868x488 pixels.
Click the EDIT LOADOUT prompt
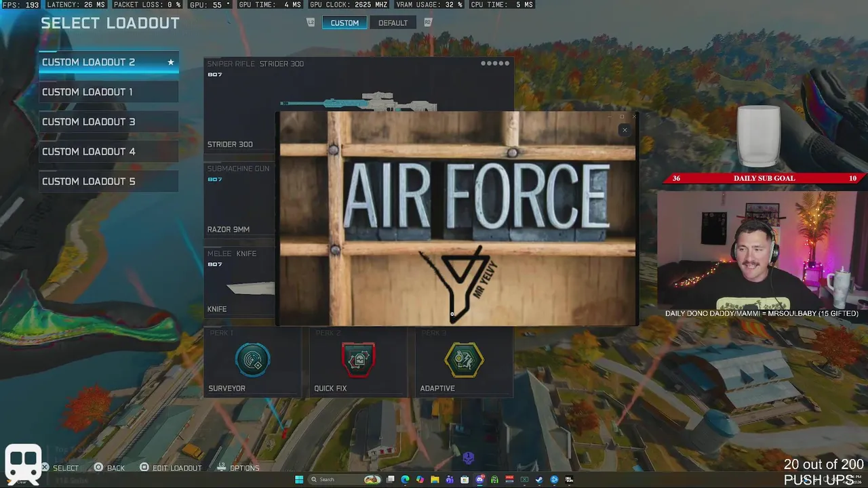(x=171, y=468)
